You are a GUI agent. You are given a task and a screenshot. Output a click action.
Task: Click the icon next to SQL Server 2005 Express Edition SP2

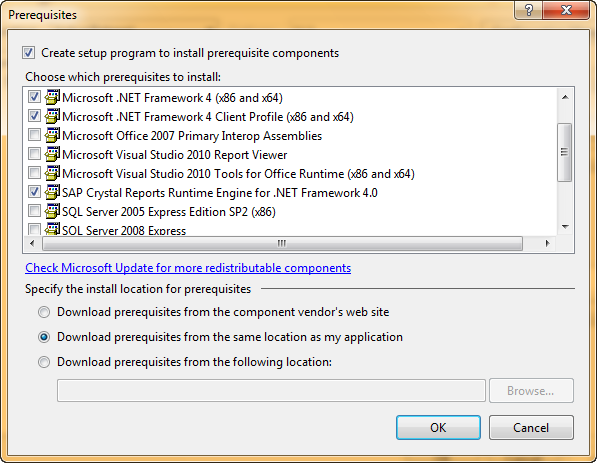click(x=52, y=211)
